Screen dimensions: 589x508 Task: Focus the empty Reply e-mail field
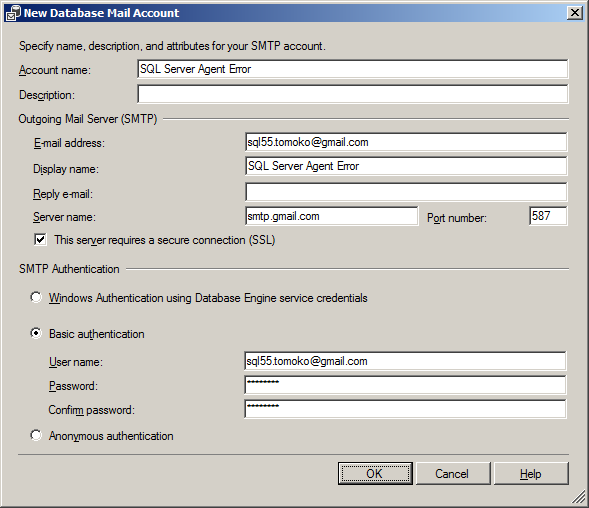(406, 192)
